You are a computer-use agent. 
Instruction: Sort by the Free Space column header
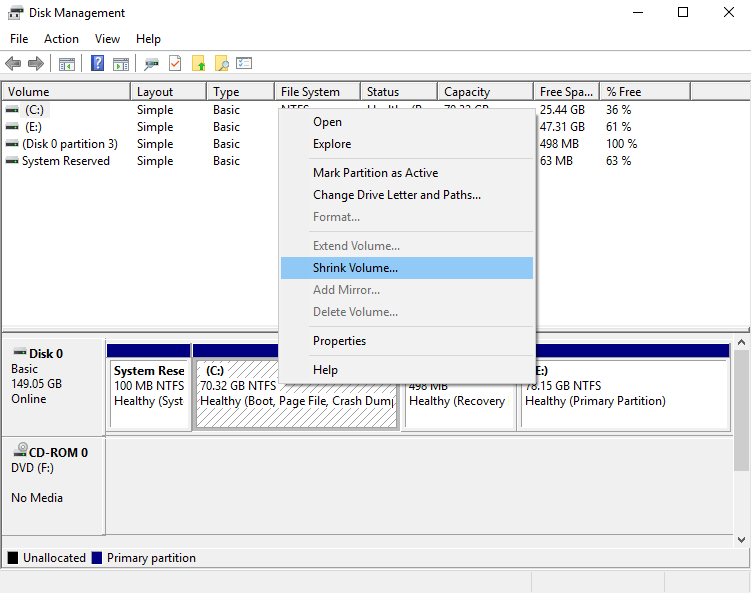[x=567, y=91]
